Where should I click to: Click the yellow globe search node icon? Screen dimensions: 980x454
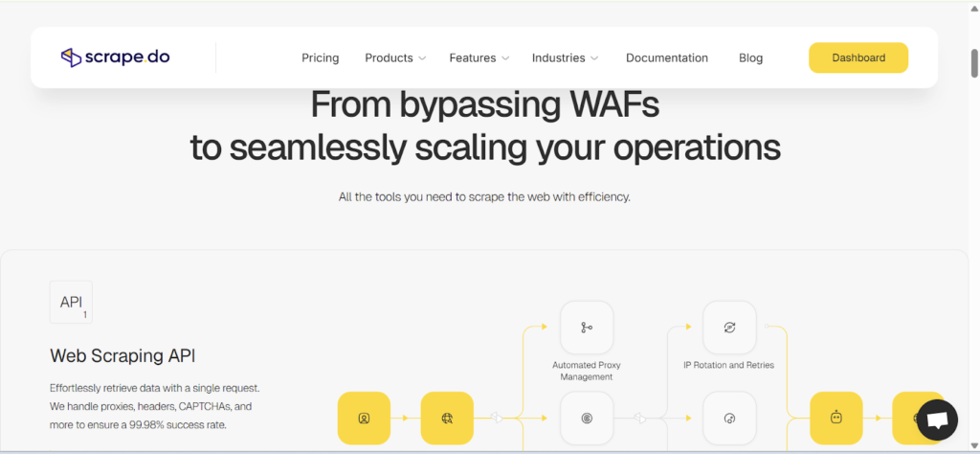[x=447, y=418]
